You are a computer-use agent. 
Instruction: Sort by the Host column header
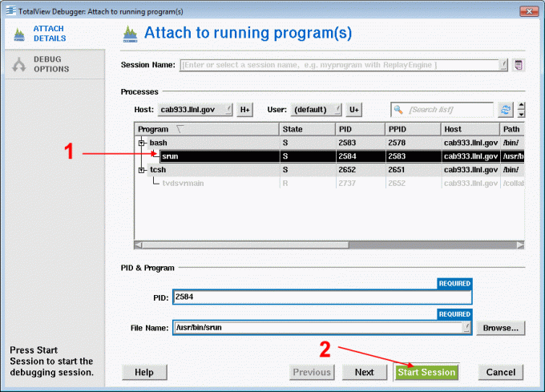coord(470,129)
